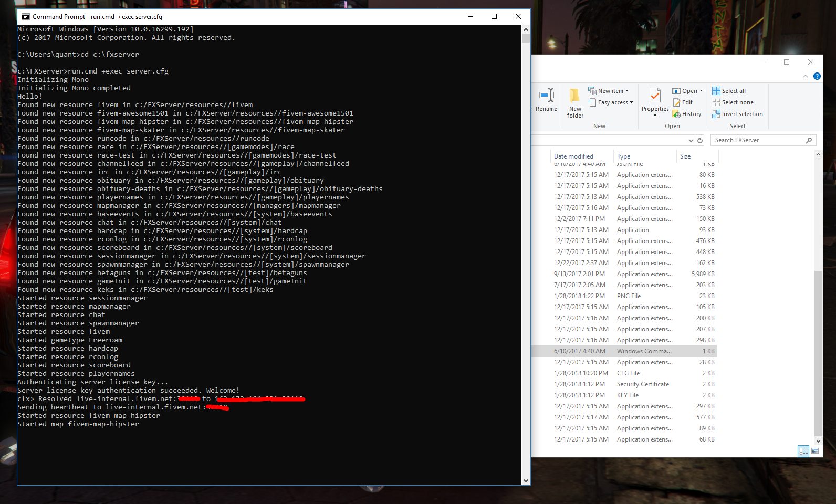Refresh the FXServer folder view
This screenshot has height=504, width=836.
pos(700,140)
